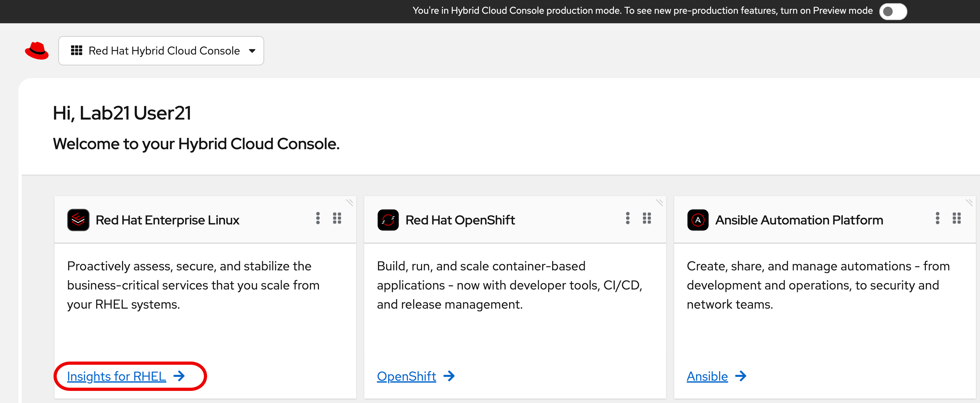Click the Red Hat Enterprise Linux card title
The width and height of the screenshot is (980, 403).
coord(167,220)
